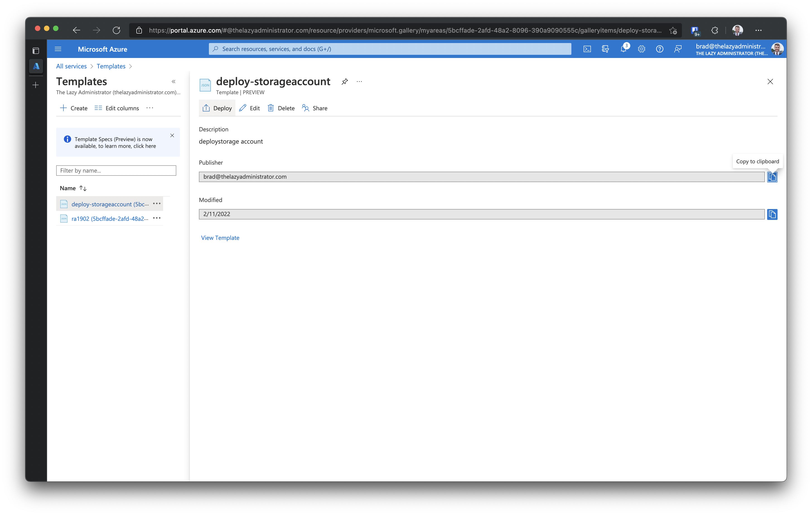Pin deploy-storageaccount to dashboard
The image size is (812, 515).
[x=345, y=82]
